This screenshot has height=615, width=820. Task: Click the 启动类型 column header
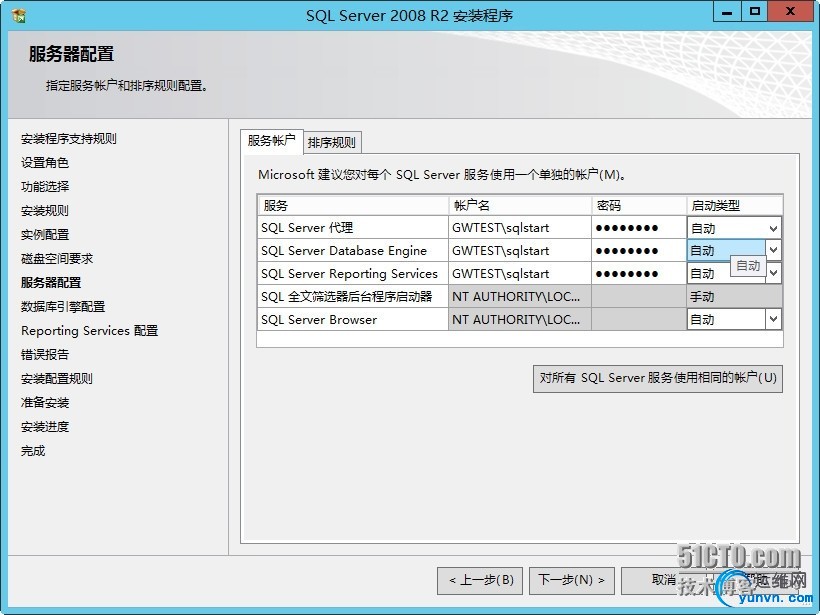click(734, 205)
